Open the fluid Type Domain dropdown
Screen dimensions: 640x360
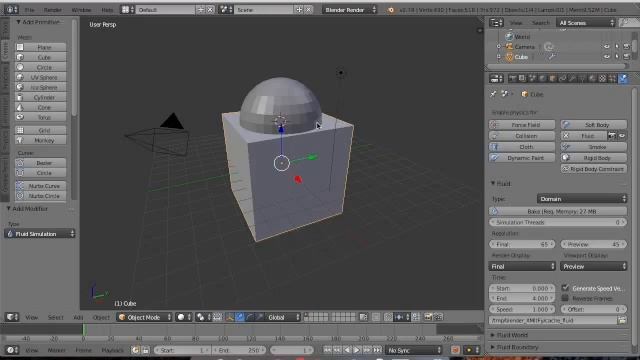pos(582,199)
